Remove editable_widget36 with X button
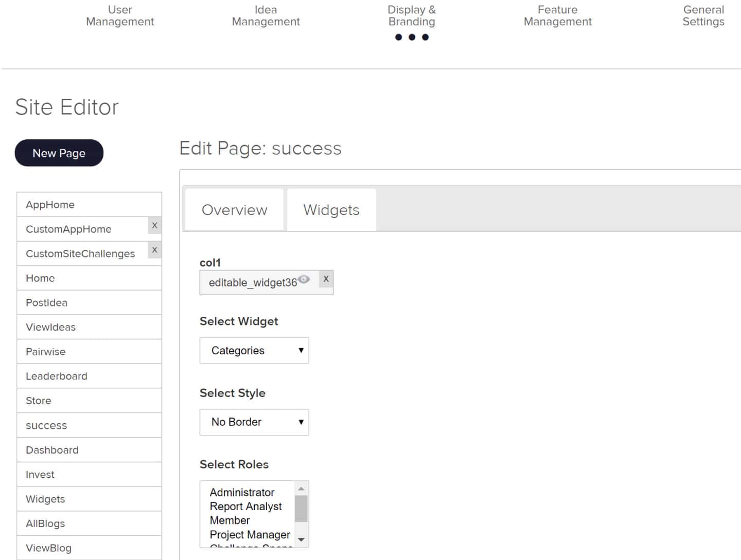 pos(326,279)
